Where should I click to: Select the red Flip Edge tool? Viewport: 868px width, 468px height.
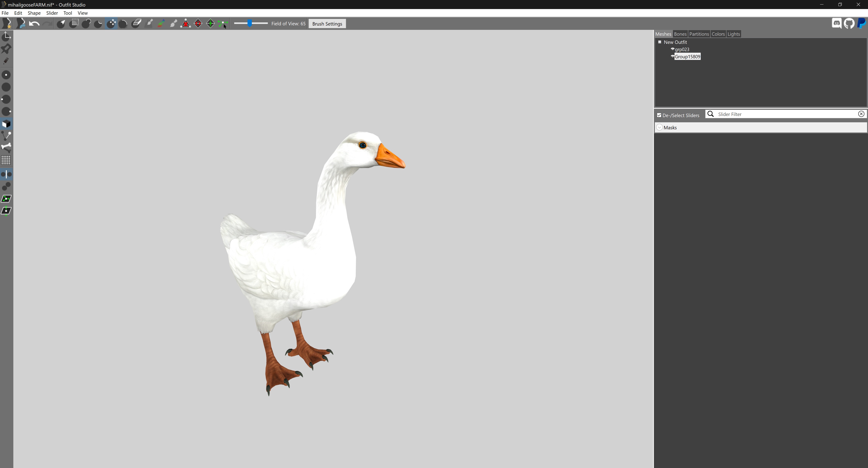pyautogui.click(x=198, y=24)
